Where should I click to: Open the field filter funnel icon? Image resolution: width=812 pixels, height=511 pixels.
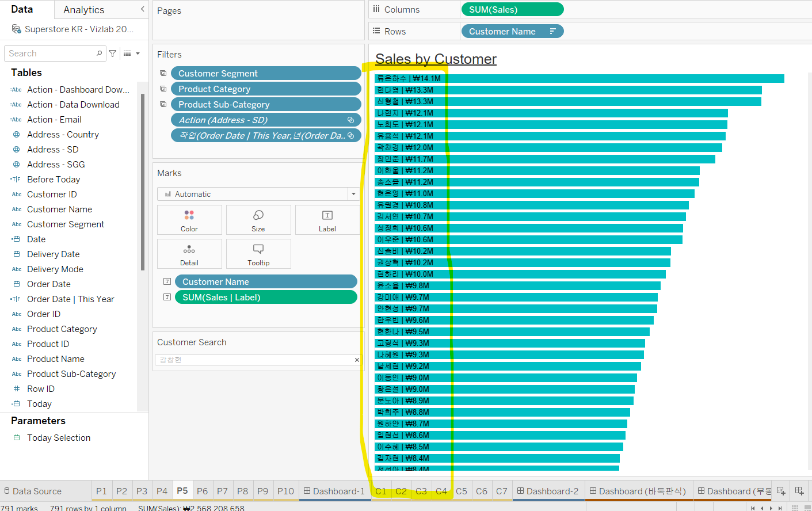(x=113, y=54)
